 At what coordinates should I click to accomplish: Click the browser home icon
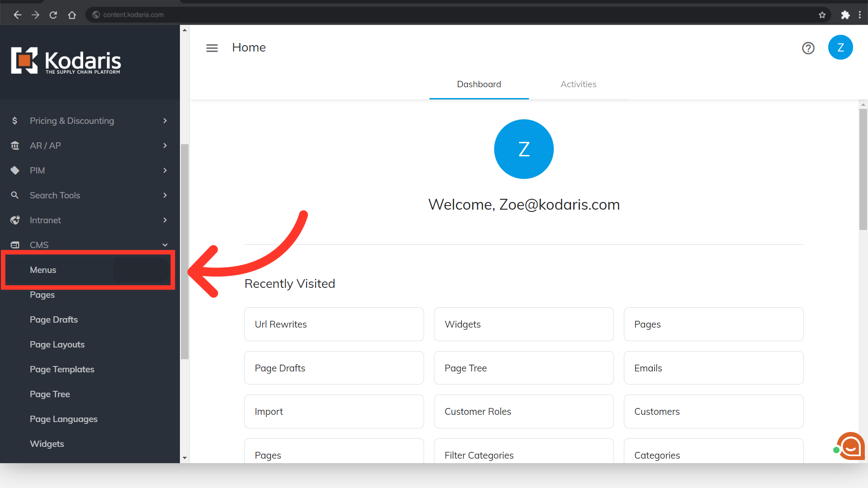click(72, 15)
